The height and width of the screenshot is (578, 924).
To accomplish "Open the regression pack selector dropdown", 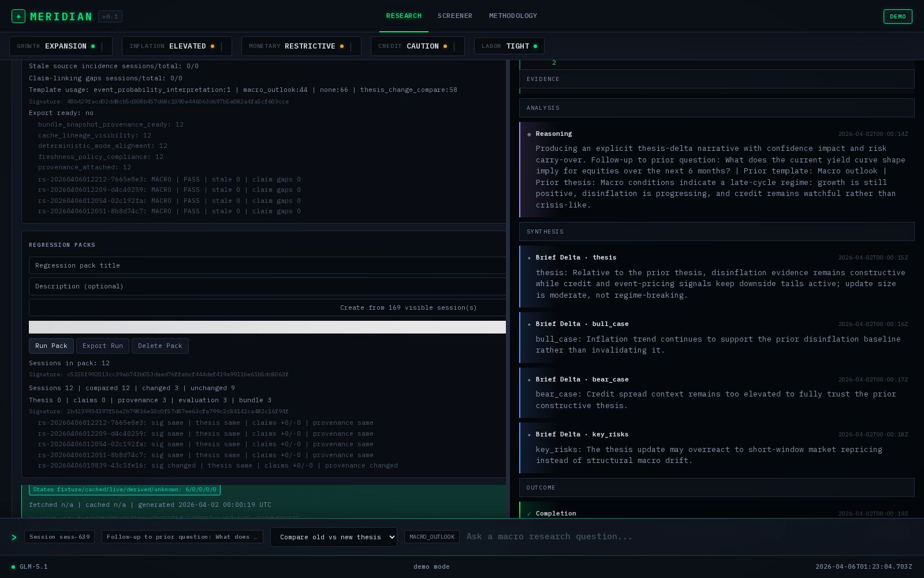I will coord(267,327).
